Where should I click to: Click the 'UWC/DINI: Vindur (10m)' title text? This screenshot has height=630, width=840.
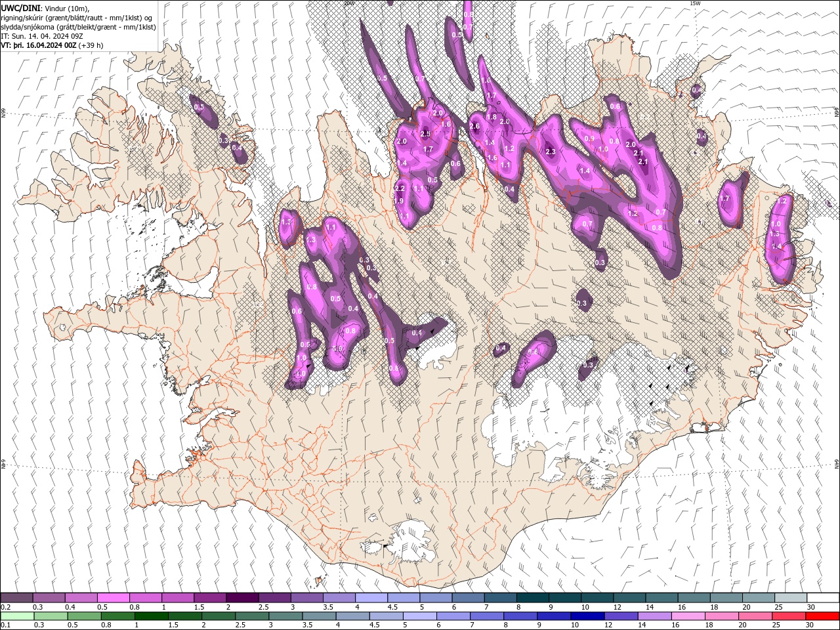[x=45, y=7]
